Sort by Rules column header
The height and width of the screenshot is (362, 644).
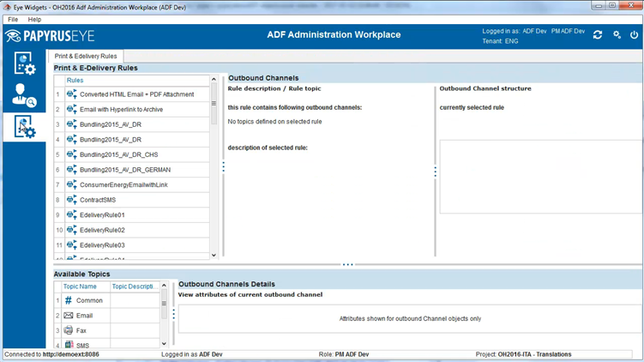click(75, 80)
